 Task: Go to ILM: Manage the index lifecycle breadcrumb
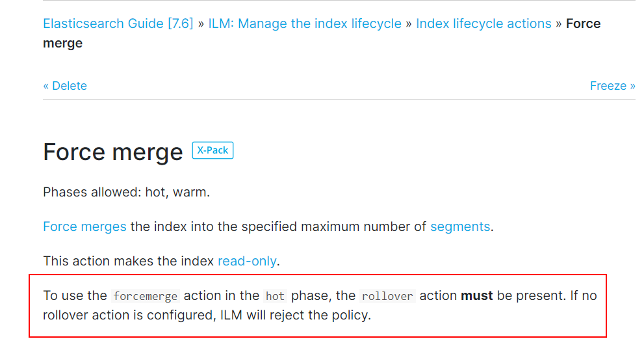[305, 23]
